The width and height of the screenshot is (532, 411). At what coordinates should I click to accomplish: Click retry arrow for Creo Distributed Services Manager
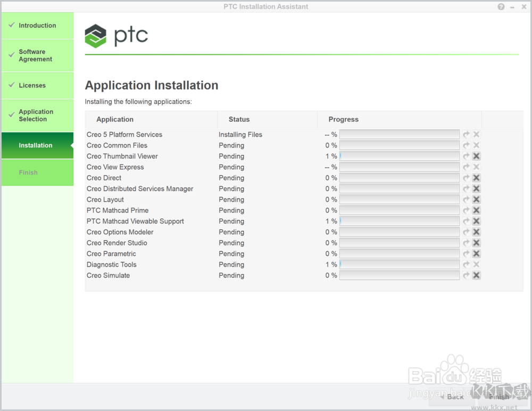tap(466, 189)
